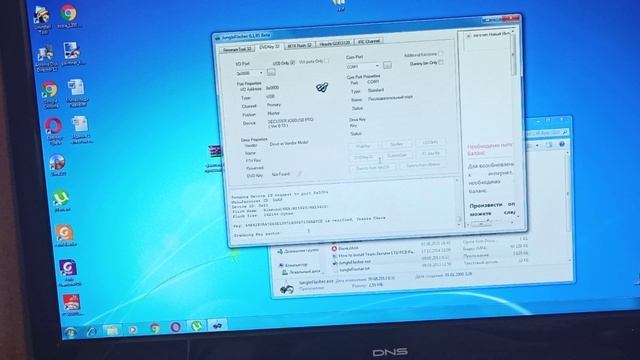Open Windows Explorer folder icon on taskbar

112,329
